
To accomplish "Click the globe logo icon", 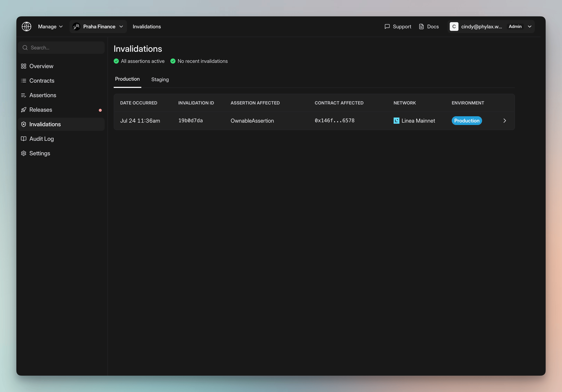I will (27, 27).
